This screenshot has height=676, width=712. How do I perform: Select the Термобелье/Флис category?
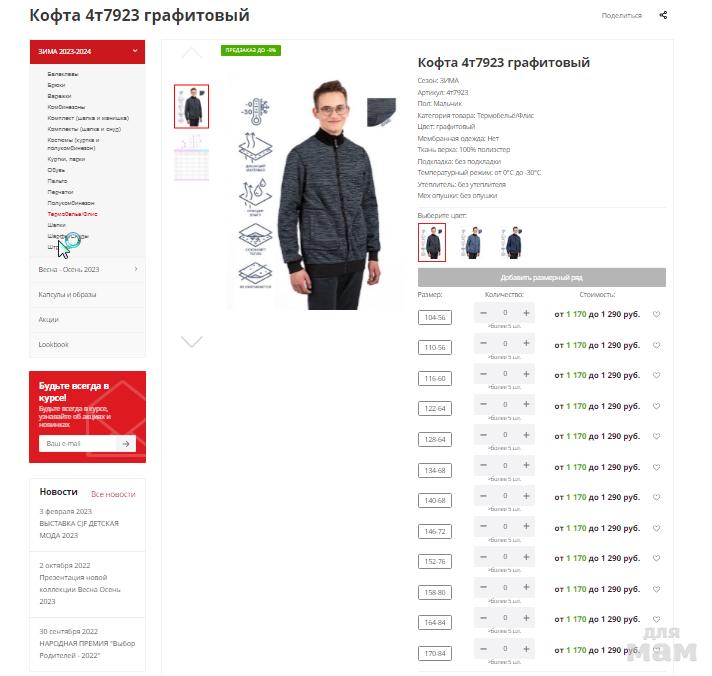[x=72, y=214]
